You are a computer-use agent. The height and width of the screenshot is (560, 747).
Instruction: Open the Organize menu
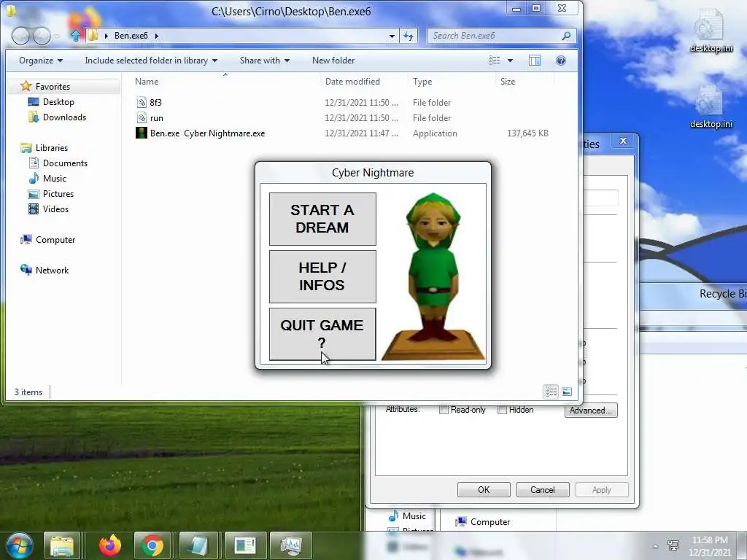coord(41,61)
